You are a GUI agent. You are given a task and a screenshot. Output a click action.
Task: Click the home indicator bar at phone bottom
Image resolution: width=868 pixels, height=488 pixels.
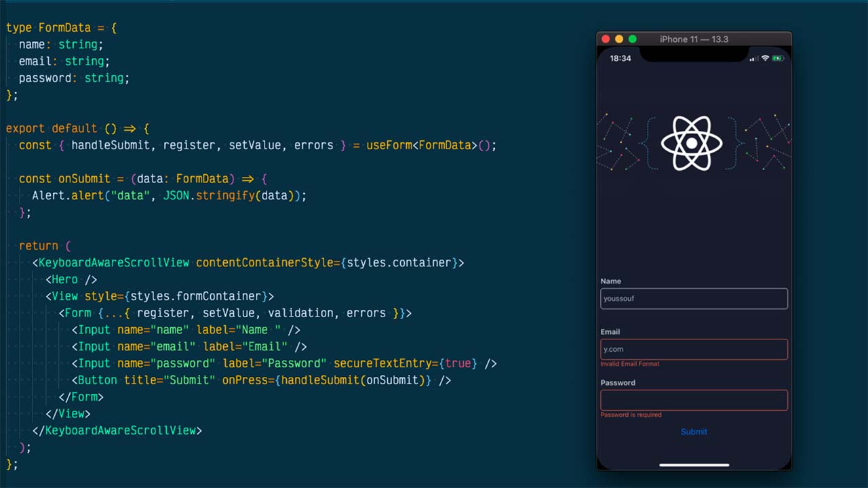(x=694, y=465)
